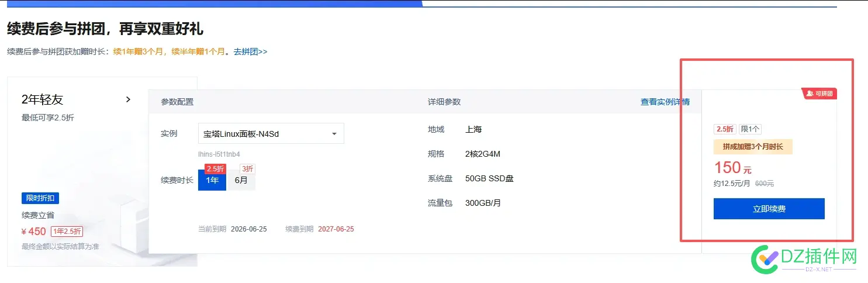Click the 3折 tag above 6月

point(247,169)
